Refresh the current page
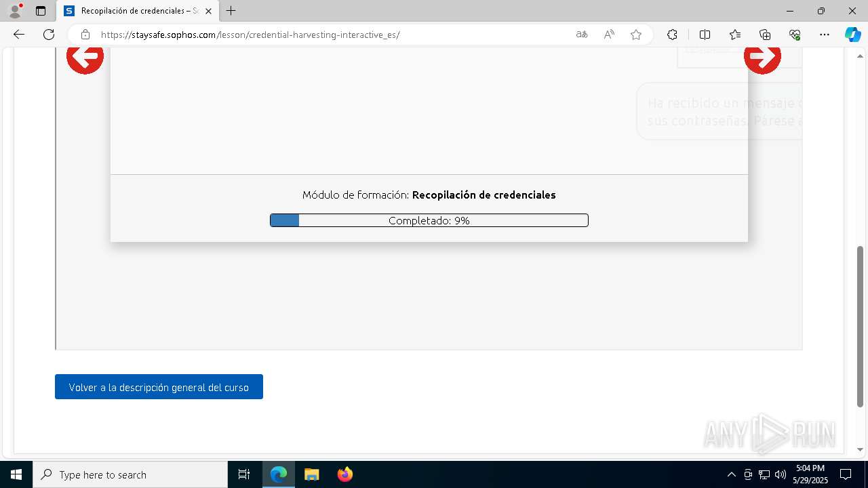 click(x=49, y=35)
